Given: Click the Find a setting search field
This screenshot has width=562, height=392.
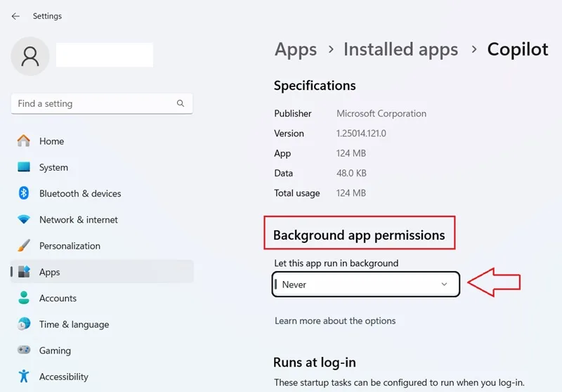Looking at the screenshot, I should (x=102, y=103).
